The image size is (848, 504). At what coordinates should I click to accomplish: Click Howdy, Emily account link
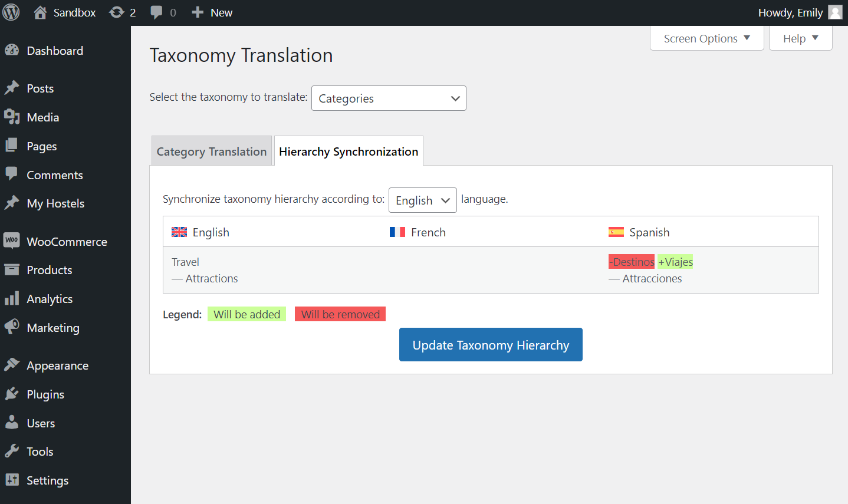[x=790, y=12]
